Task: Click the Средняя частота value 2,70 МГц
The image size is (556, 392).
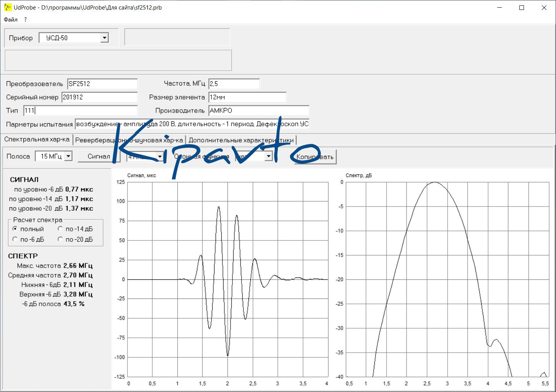Action: [78, 275]
